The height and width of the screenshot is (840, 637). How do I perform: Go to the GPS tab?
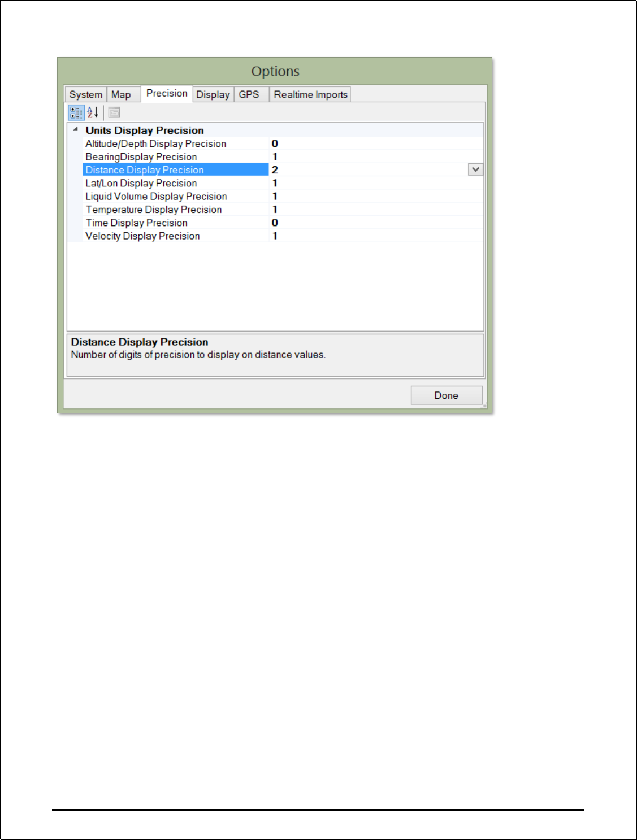pyautogui.click(x=249, y=94)
